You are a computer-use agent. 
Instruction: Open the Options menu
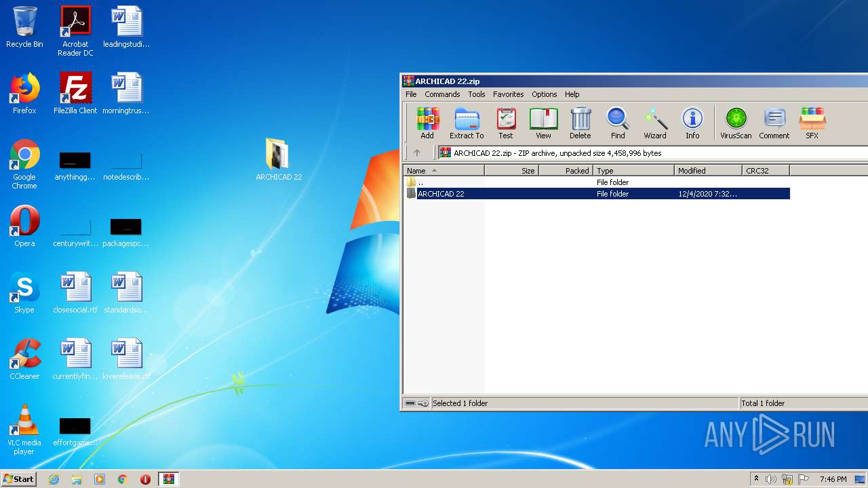(544, 94)
